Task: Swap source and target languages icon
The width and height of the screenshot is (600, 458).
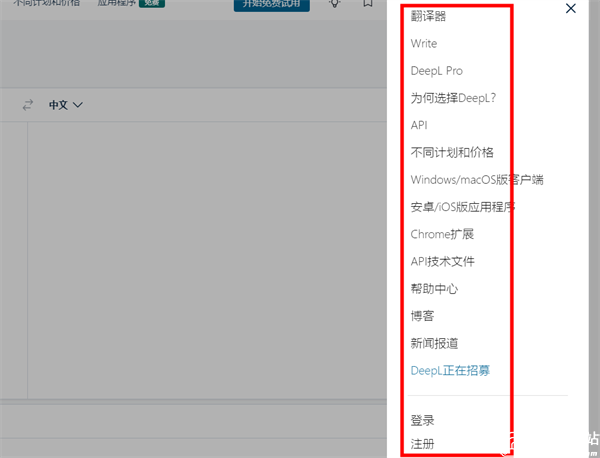Action: coord(28,105)
